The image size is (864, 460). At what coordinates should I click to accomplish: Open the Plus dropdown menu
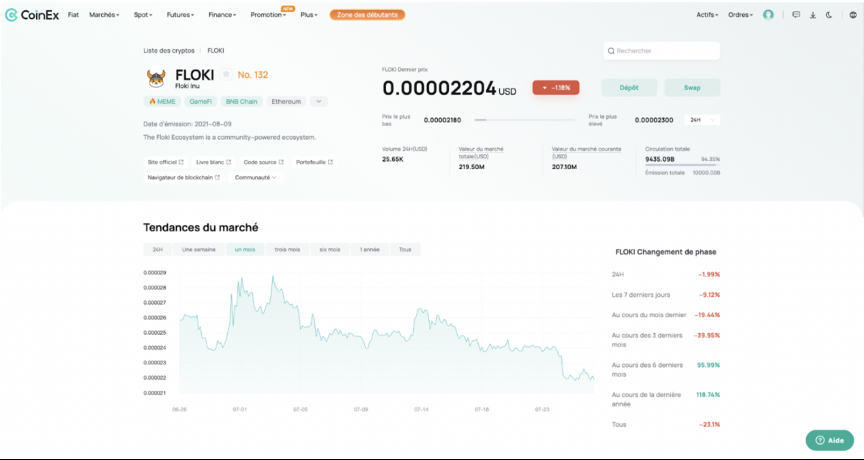click(309, 15)
